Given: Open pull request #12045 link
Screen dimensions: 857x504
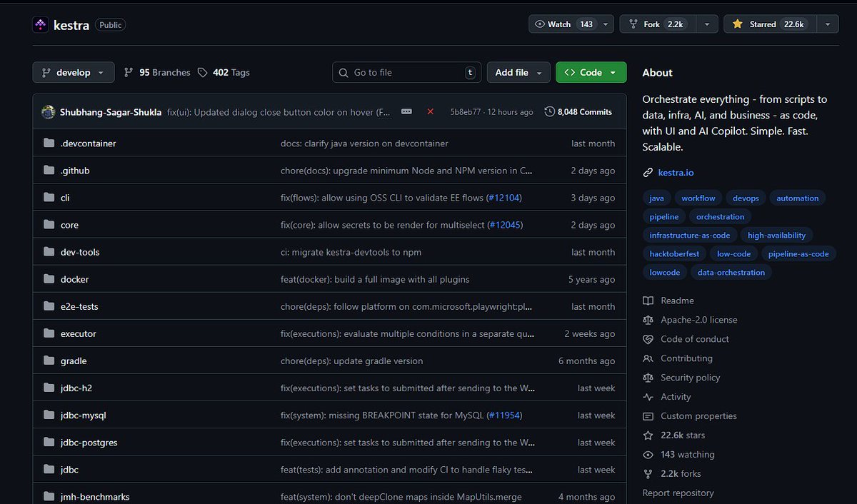Looking at the screenshot, I should (506, 225).
